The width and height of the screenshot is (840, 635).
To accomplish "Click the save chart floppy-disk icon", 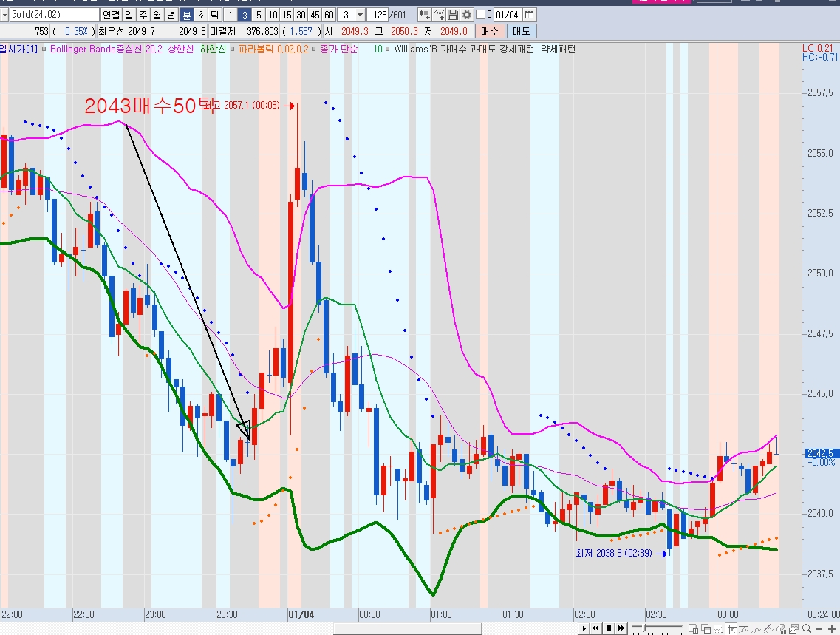I will [453, 15].
